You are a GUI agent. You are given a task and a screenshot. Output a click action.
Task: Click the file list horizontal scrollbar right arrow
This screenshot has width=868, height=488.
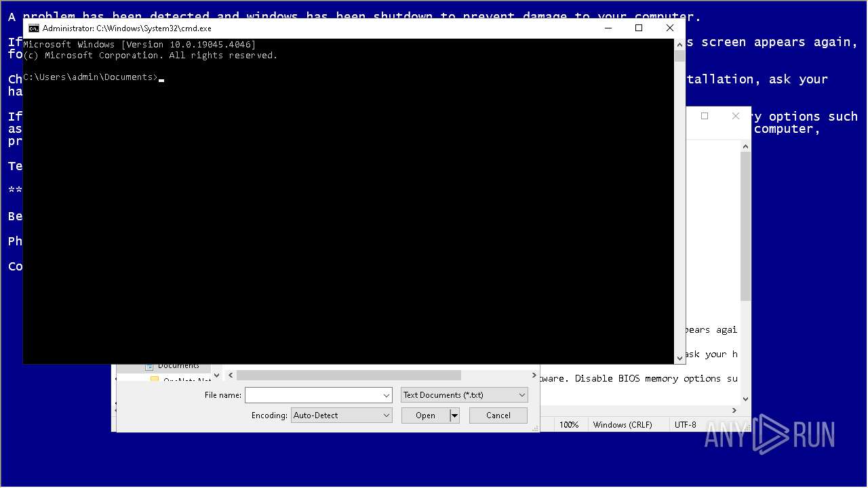coord(534,375)
